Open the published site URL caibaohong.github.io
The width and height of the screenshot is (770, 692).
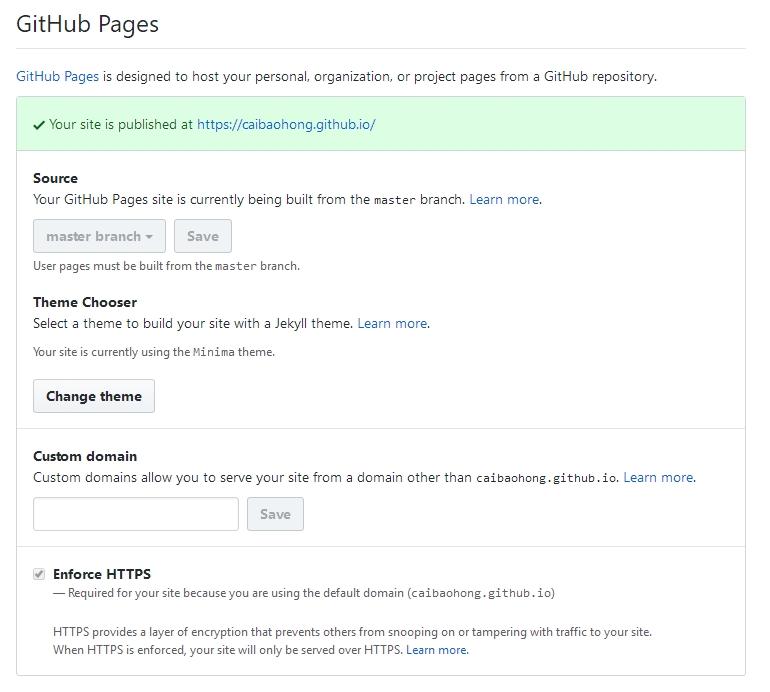point(286,124)
